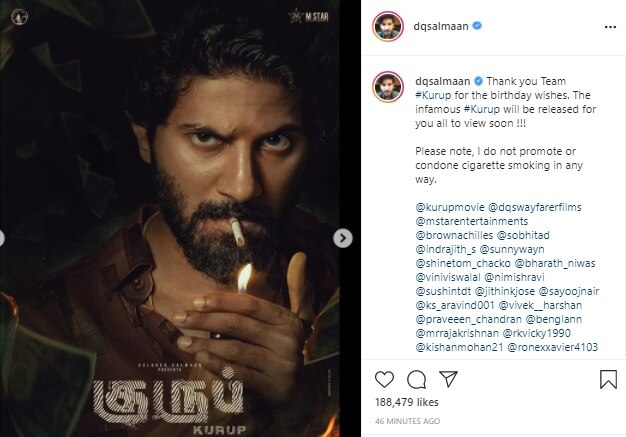View the 188,479 likes list
The height and width of the screenshot is (437, 626).
coord(411,402)
